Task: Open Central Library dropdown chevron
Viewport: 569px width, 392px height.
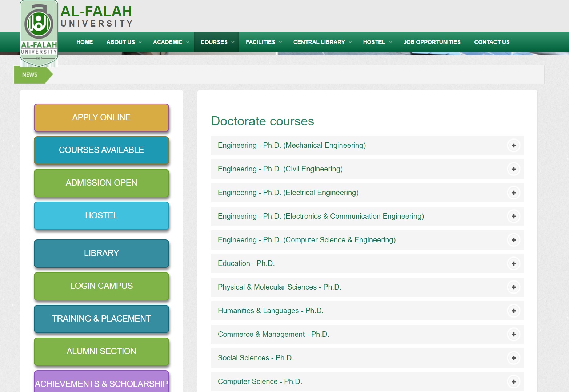Action: click(350, 42)
